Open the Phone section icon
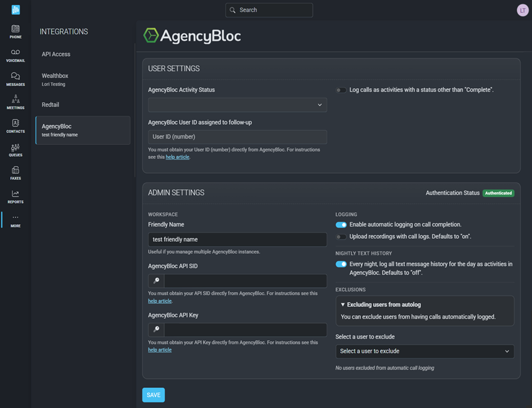Screen dimensions: 532x408 15,31
